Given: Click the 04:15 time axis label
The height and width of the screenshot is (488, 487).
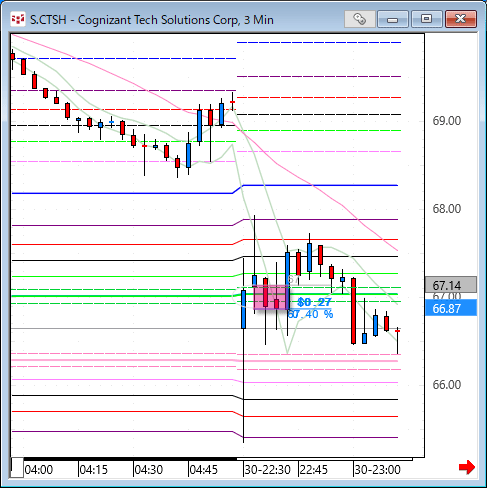Looking at the screenshot, I should [94, 470].
